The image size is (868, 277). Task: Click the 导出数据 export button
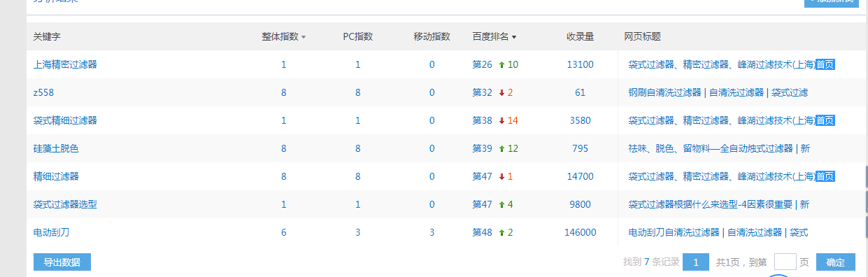[62, 262]
